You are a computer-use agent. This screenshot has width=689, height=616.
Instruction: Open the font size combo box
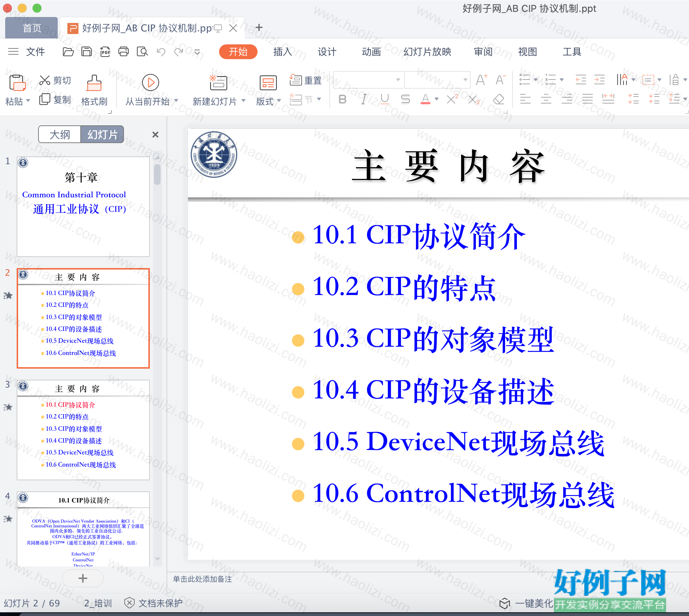pyautogui.click(x=437, y=79)
